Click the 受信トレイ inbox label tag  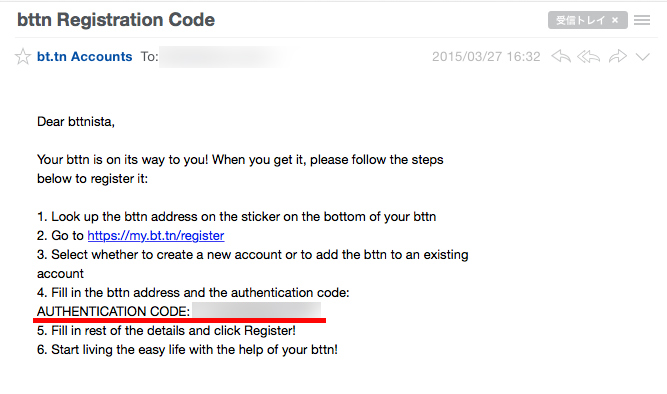click(580, 20)
